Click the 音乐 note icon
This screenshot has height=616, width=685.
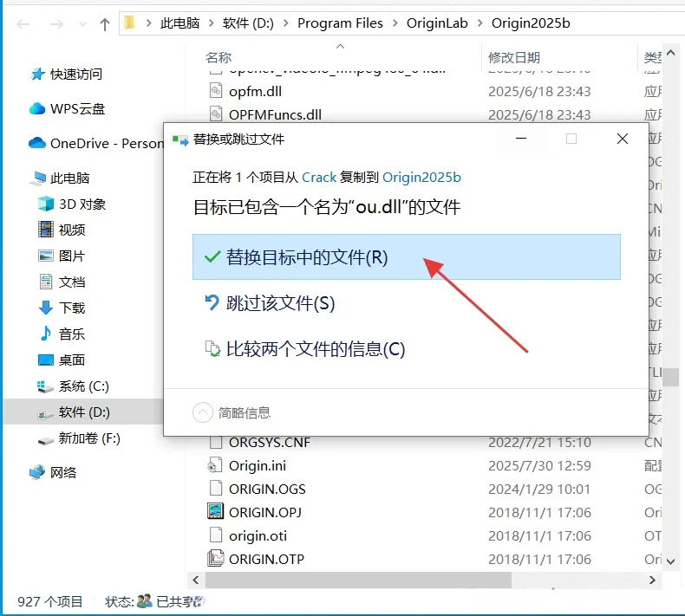[45, 334]
